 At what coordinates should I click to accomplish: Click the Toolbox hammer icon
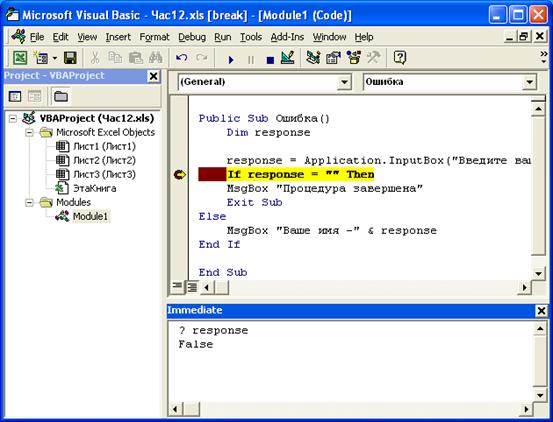point(373,58)
